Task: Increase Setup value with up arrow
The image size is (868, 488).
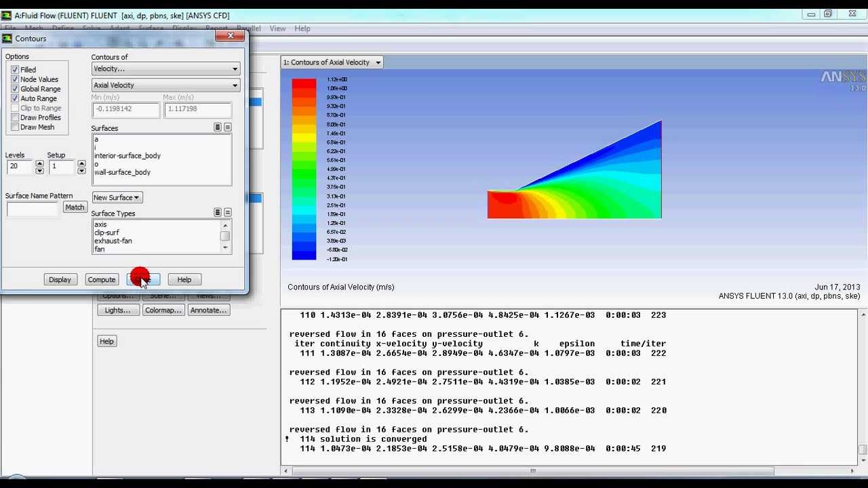Action: [81, 163]
